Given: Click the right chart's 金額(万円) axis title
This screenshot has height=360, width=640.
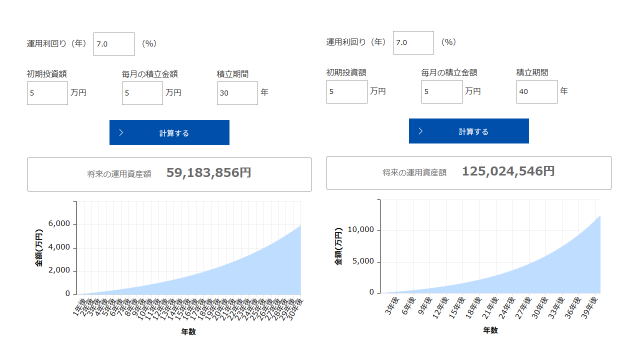Looking at the screenshot, I should [338, 246].
